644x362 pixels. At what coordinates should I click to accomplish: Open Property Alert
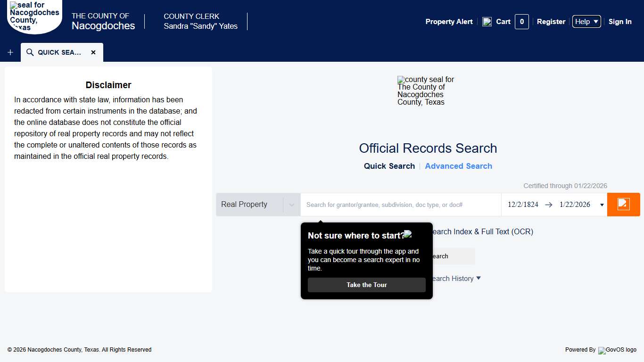point(448,21)
